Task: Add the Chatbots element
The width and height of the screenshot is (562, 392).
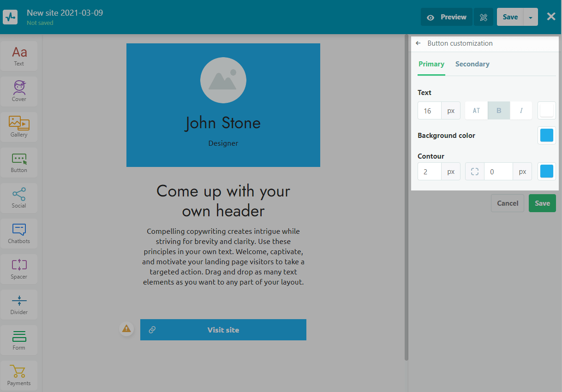Action: 19,233
